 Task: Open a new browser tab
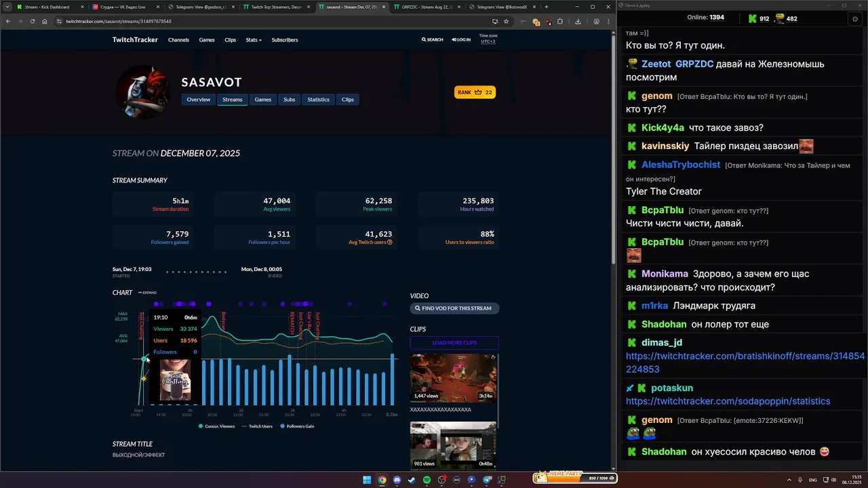(x=547, y=7)
